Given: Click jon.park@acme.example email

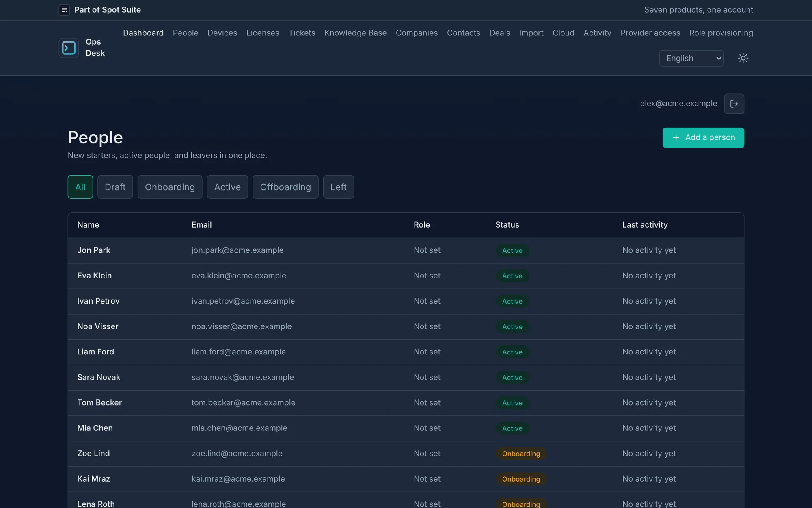Looking at the screenshot, I should [238, 250].
